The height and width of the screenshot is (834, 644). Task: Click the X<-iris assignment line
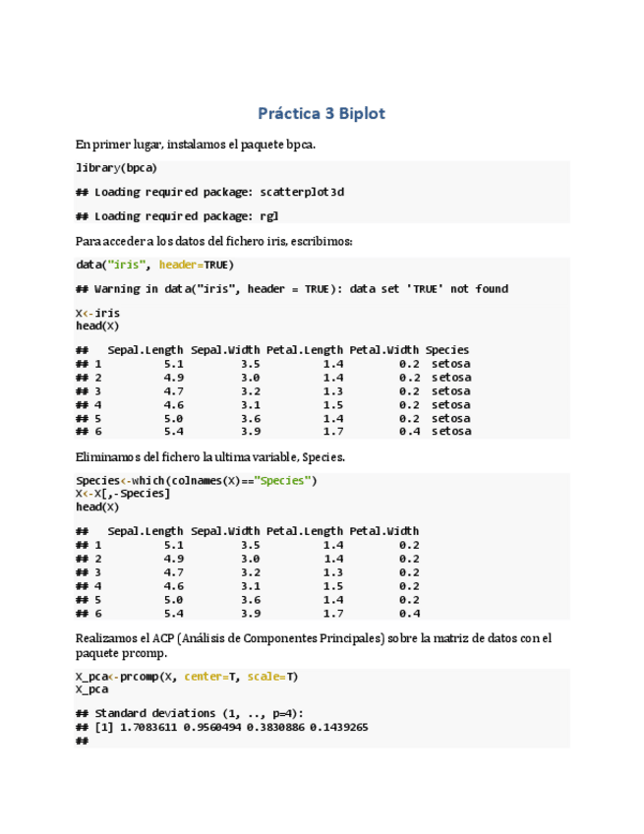[97, 313]
